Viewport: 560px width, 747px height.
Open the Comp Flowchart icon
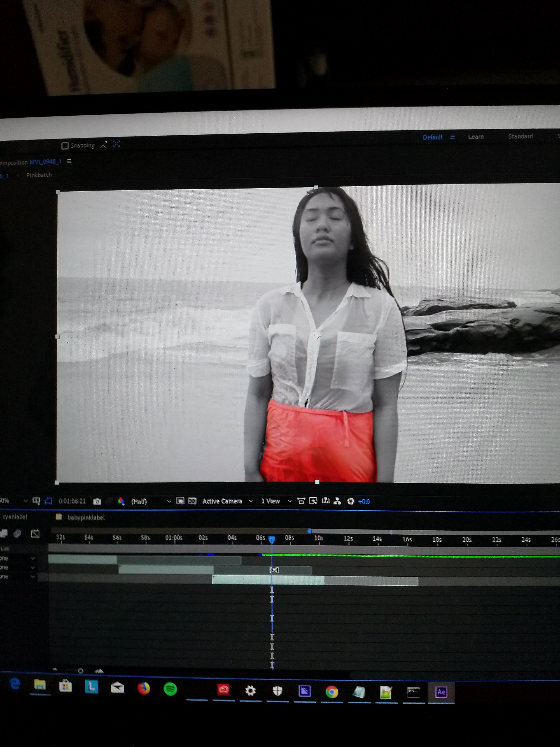click(x=337, y=501)
